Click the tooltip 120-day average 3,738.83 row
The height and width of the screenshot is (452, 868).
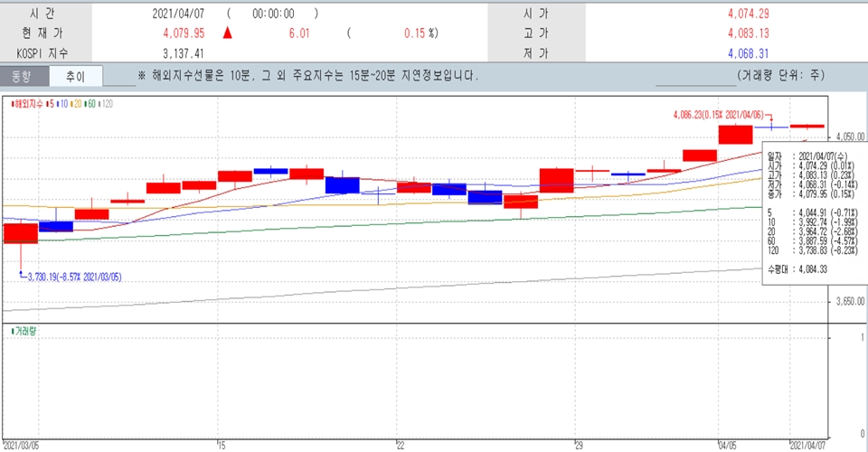[812, 250]
